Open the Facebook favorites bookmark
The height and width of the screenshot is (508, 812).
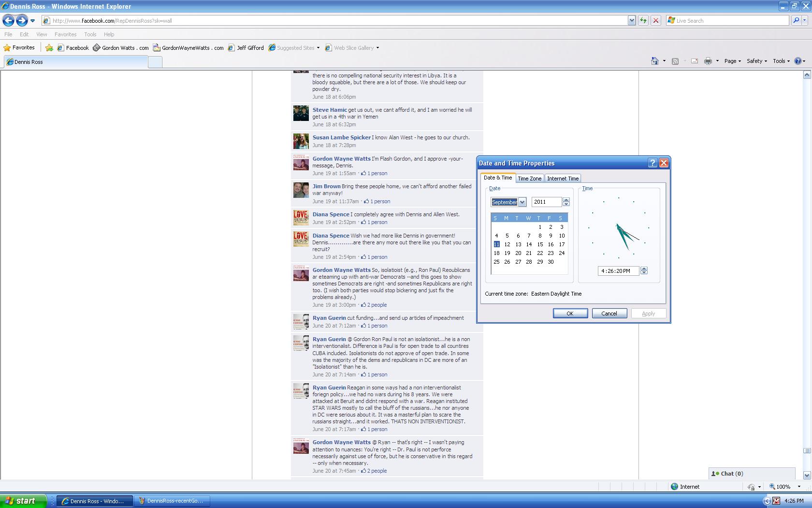tap(73, 47)
